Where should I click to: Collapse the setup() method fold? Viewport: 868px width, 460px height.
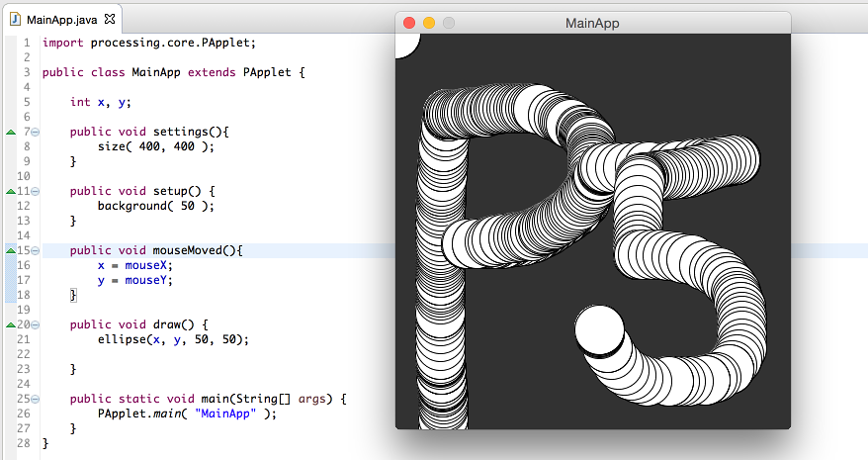(35, 191)
